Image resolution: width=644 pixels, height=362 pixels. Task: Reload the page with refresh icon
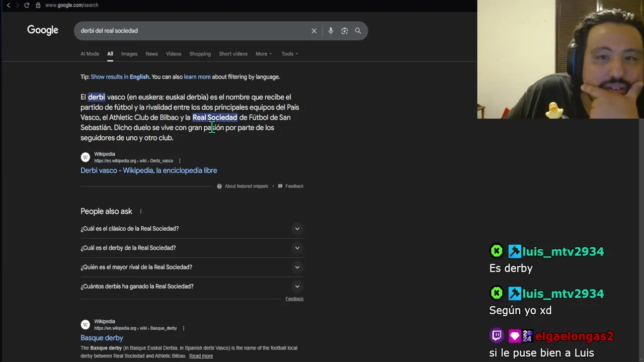coord(27,5)
